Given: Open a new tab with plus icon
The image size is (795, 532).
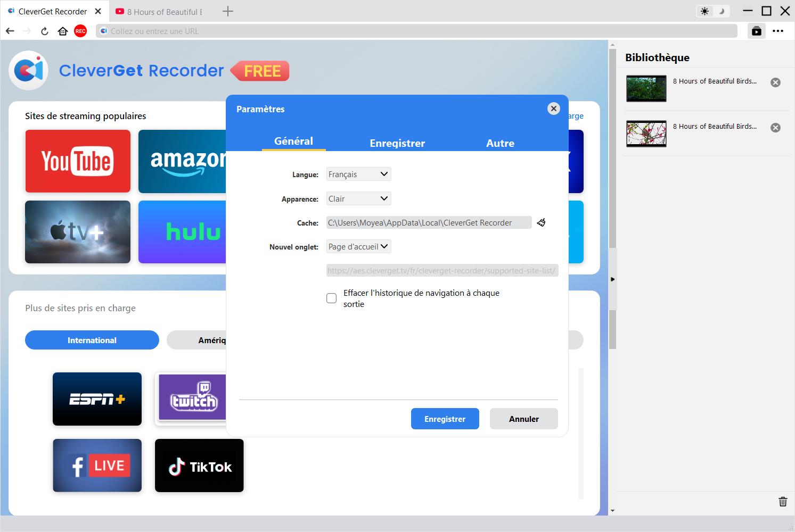Looking at the screenshot, I should [228, 11].
